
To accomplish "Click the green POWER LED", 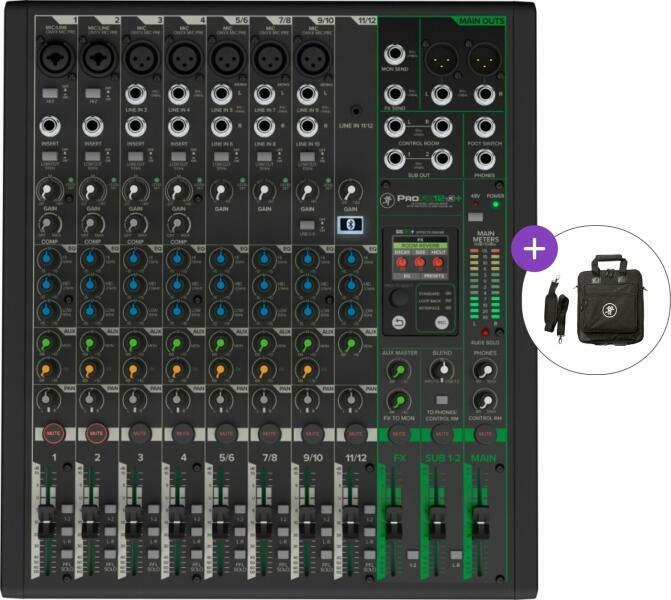I will (496, 204).
